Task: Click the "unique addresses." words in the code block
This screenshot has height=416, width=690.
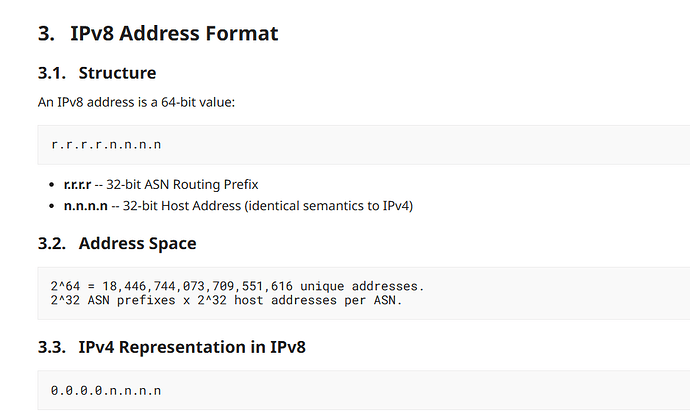Action: click(x=362, y=287)
